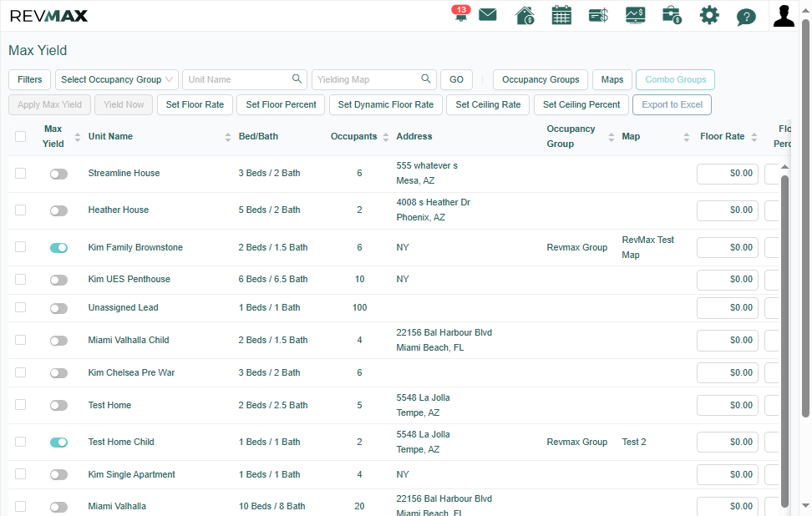Click the table's vertical scrollbar thumb
This screenshot has height=516, width=812.
coord(784,341)
